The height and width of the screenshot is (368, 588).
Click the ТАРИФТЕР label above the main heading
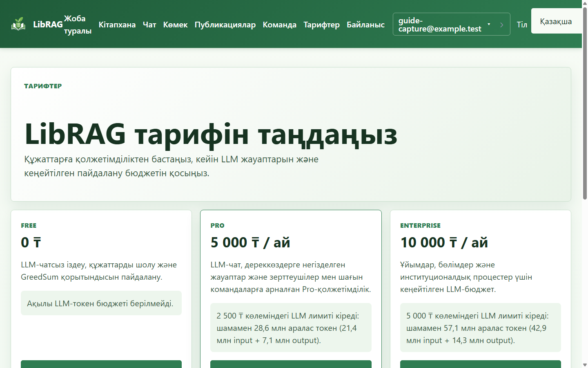click(x=43, y=86)
